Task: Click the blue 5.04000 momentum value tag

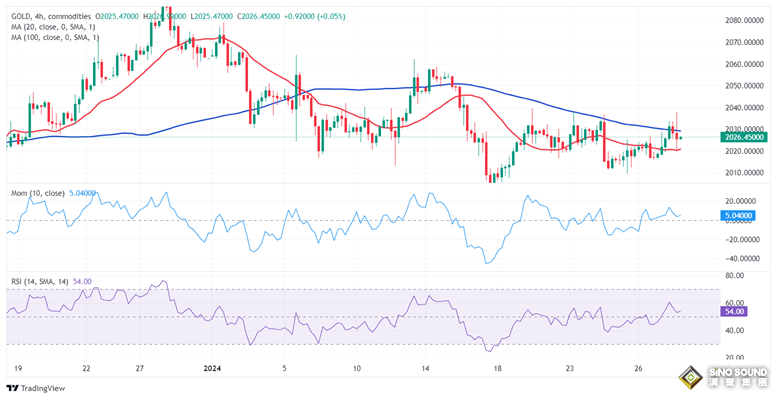Action: pyautogui.click(x=736, y=215)
